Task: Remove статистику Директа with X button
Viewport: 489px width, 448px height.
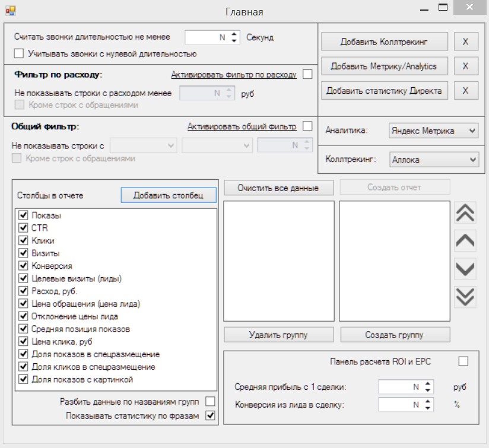Action: click(466, 90)
